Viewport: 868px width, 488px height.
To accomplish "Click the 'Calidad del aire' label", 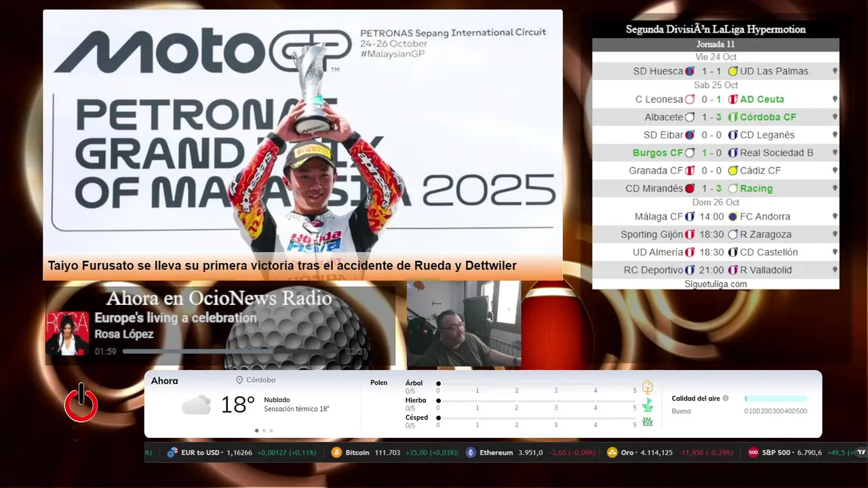I will tap(696, 399).
